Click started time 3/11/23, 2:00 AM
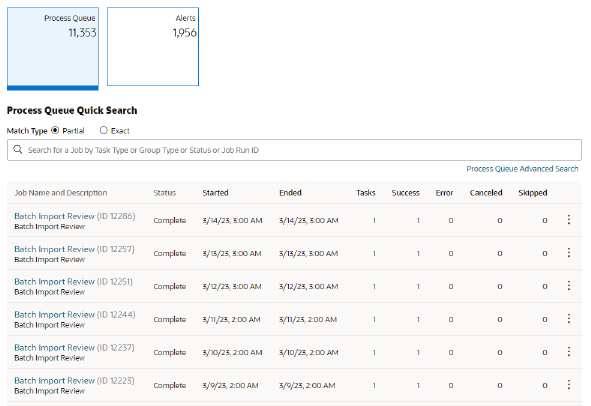591x406 pixels. [231, 319]
